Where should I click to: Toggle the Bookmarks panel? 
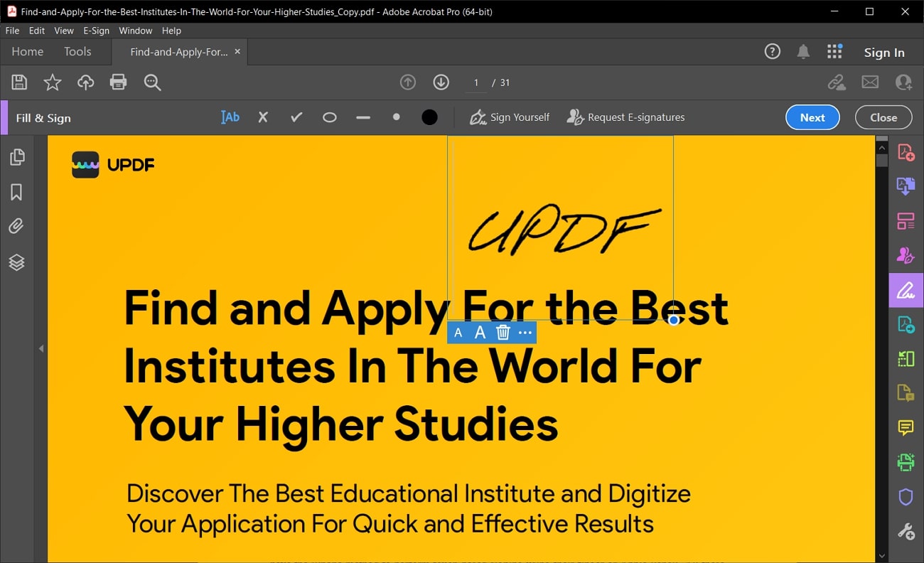[x=16, y=192]
